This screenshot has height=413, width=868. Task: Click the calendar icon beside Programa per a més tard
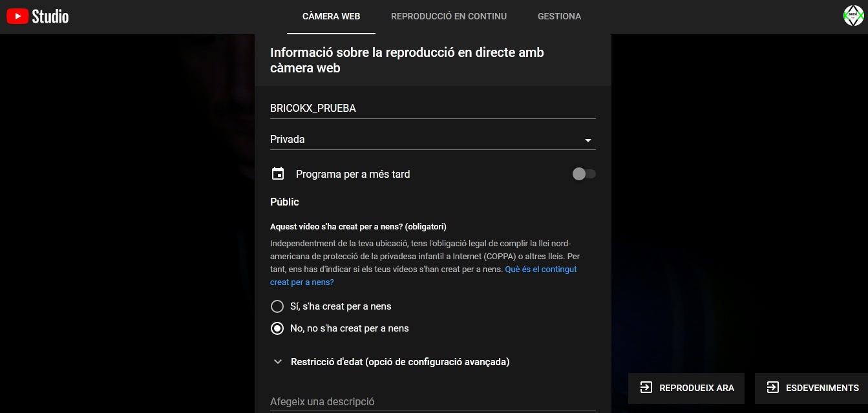[278, 174]
